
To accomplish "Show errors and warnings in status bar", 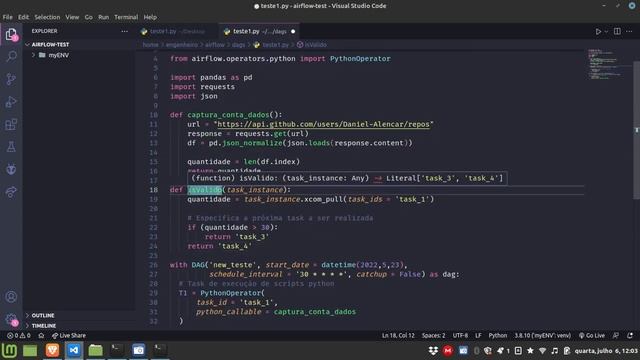I will [19, 336].
